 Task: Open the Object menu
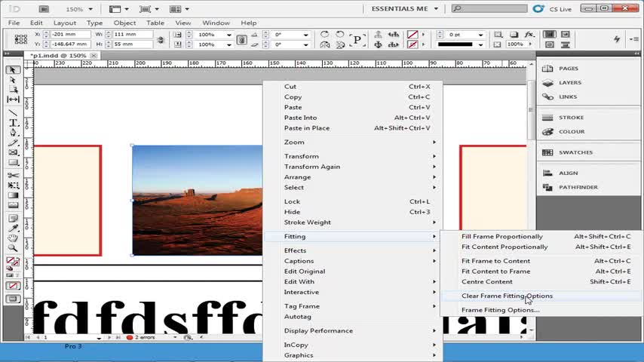pyautogui.click(x=125, y=23)
